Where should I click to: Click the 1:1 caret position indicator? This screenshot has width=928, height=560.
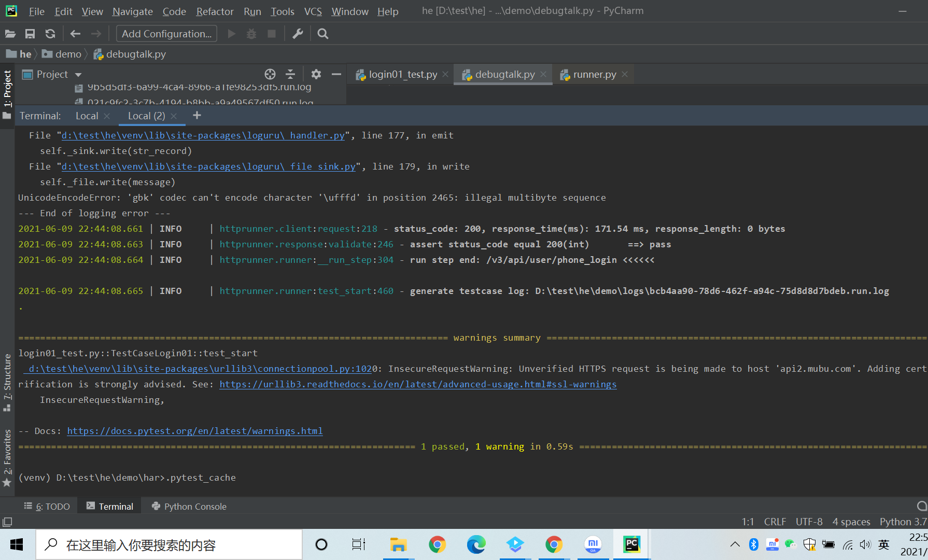tap(748, 522)
